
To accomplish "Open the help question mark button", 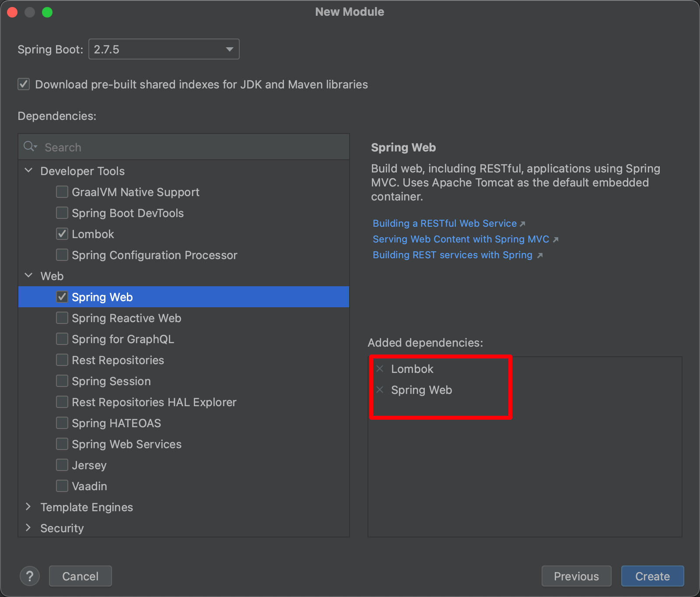I will (x=30, y=576).
